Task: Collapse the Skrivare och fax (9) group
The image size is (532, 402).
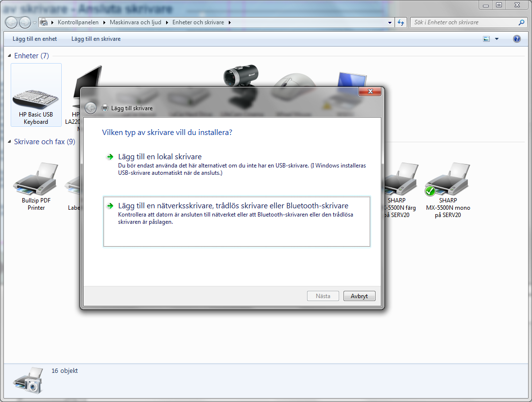Action: 11,142
